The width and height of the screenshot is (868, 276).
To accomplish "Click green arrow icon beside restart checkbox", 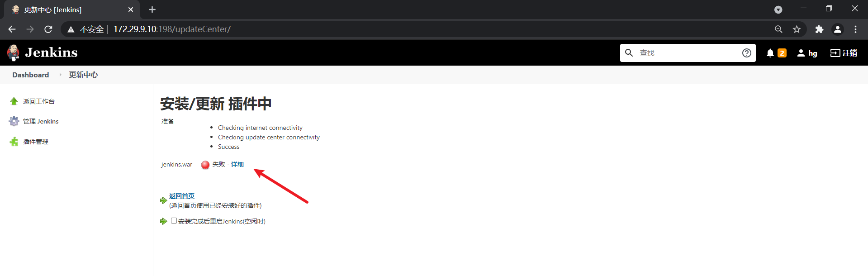I will coord(164,221).
